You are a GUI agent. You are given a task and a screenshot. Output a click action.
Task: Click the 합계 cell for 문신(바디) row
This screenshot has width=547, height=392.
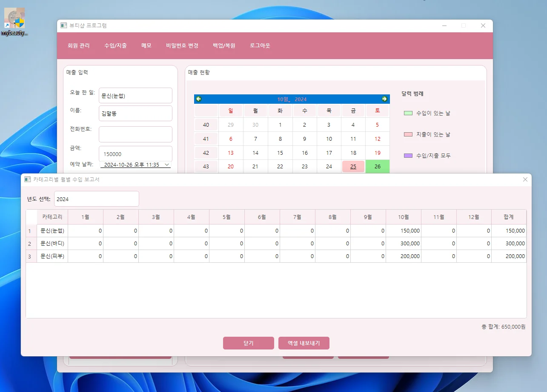coord(509,244)
